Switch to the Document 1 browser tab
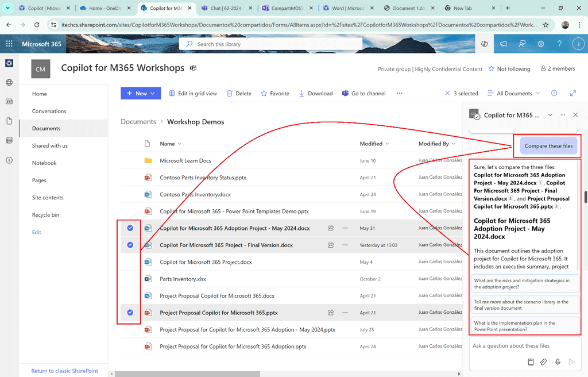Screen dimensions: 588x377 pyautogui.click(x=409, y=8)
